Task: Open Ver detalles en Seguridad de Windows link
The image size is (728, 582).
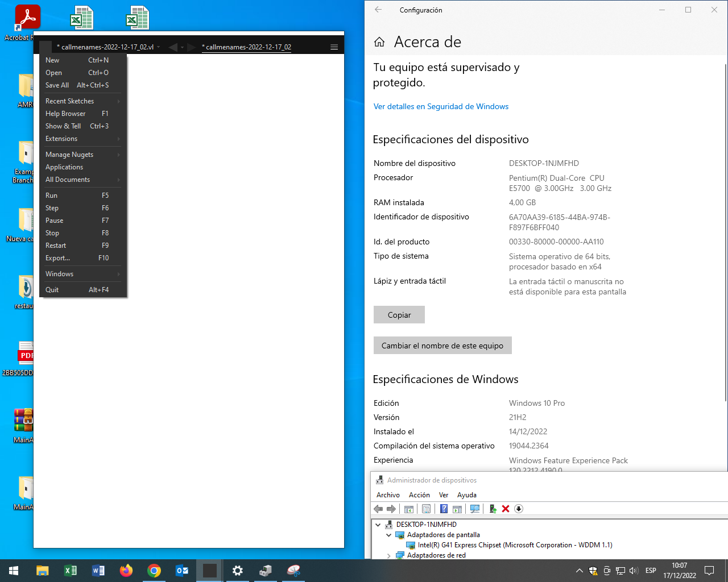Action: pyautogui.click(x=441, y=106)
